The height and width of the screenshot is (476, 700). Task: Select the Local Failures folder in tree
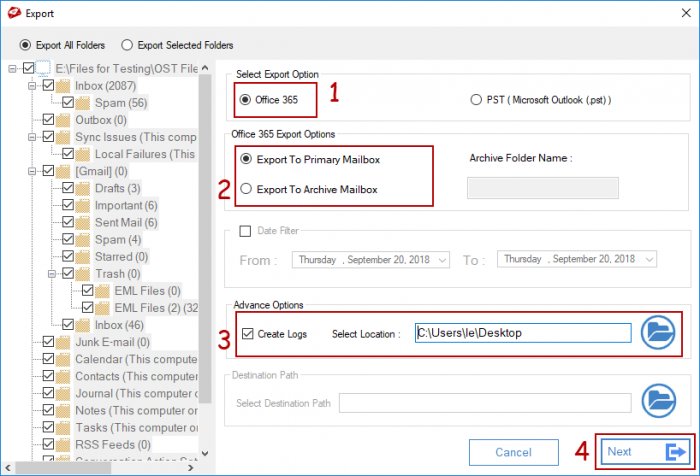[145, 154]
